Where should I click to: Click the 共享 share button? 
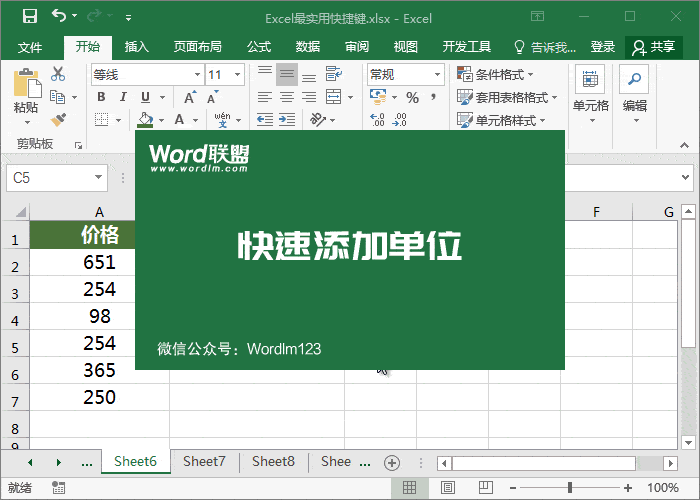pos(654,47)
